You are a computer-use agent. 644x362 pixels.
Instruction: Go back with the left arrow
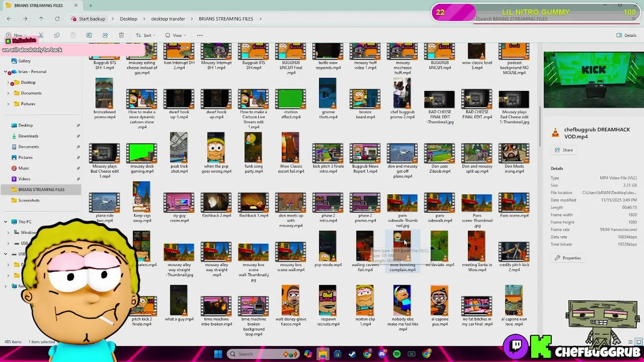tap(9, 19)
